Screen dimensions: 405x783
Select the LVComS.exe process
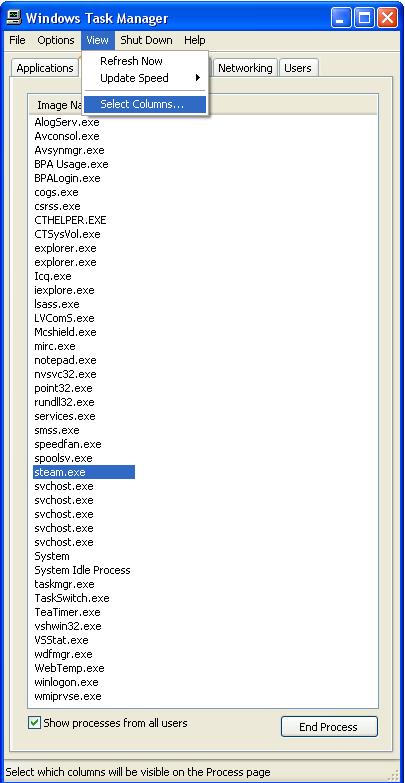(64, 318)
